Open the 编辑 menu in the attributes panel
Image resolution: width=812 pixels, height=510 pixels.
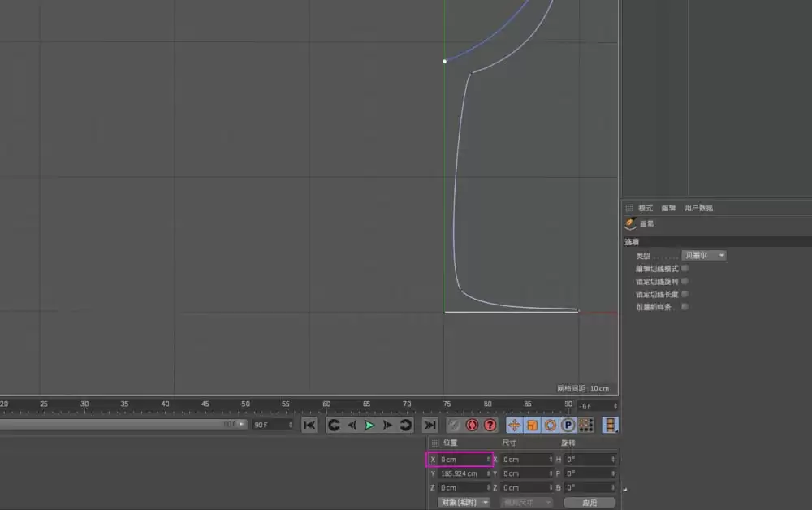[669, 208]
